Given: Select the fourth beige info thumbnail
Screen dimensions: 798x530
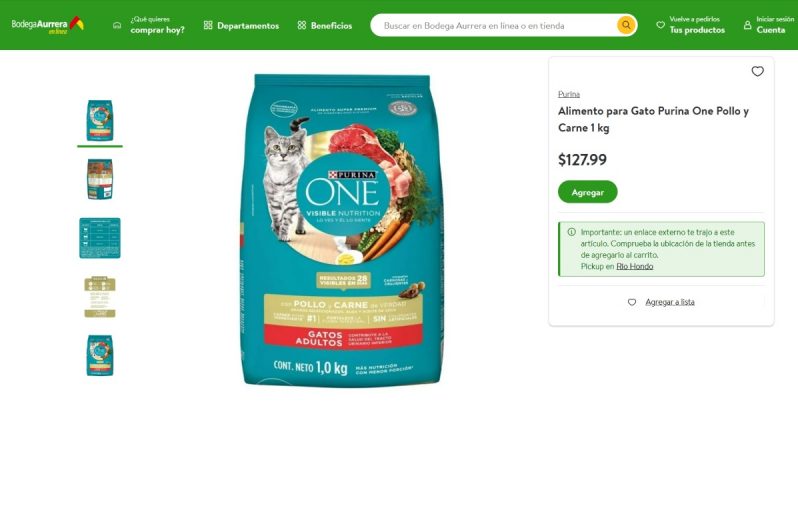Looking at the screenshot, I should [x=100, y=297].
